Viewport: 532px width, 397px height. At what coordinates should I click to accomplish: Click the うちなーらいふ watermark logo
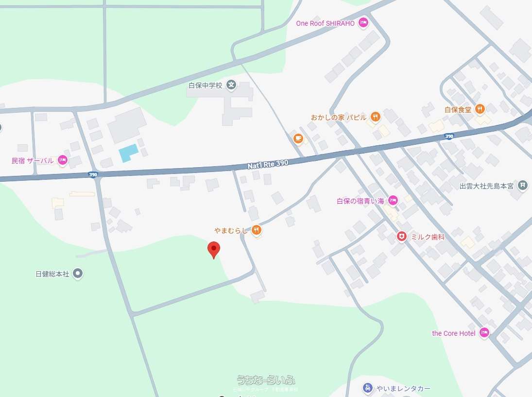pyautogui.click(x=266, y=380)
